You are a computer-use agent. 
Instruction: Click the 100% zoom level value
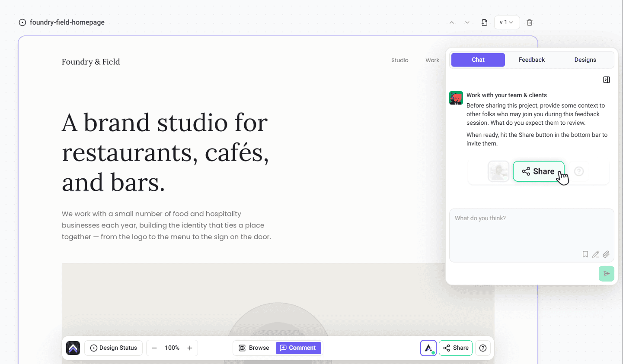tap(172, 348)
